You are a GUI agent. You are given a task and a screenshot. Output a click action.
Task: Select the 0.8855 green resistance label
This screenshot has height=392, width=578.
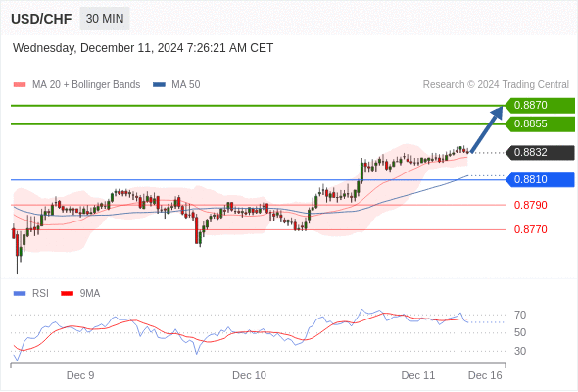pos(540,123)
